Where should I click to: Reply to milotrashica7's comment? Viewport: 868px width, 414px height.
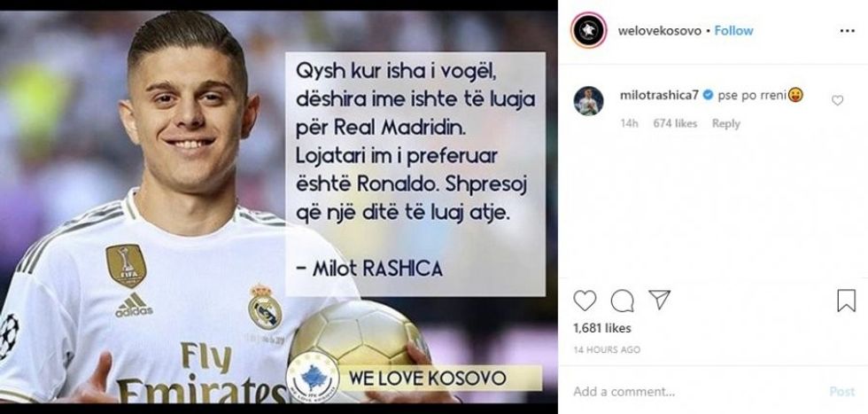point(725,123)
